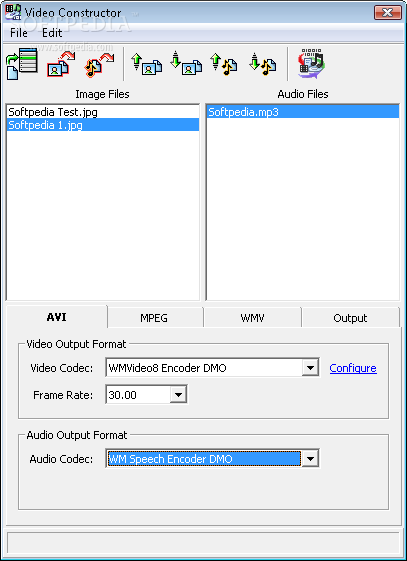Open the Edit menu
This screenshot has width=407, height=561.
[x=52, y=33]
